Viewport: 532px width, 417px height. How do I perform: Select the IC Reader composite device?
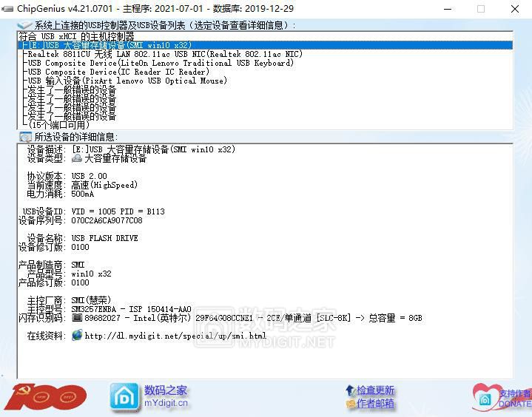[118, 72]
